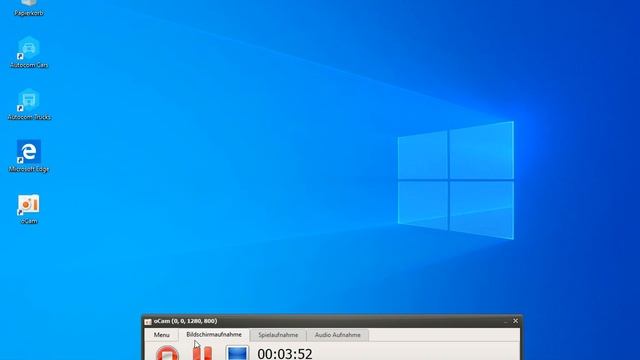Click the blue screen capture icon
The width and height of the screenshot is (640, 360).
[x=237, y=353]
